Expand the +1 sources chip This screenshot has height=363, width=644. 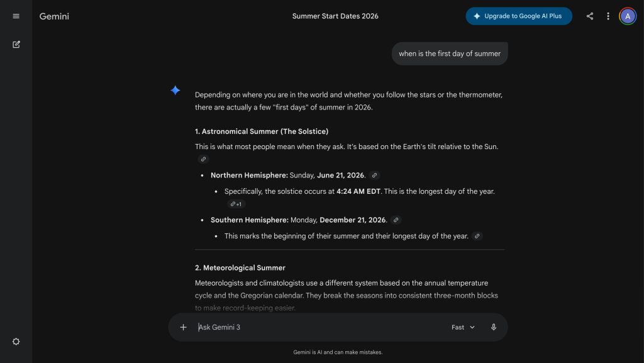click(236, 204)
